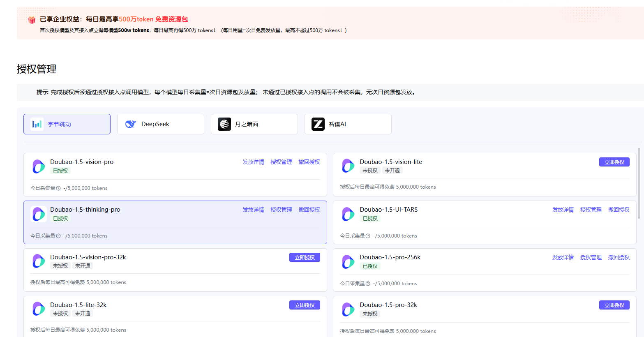Click the Doubao-1.5-thinking-pro model icon
Image resolution: width=644 pixels, height=337 pixels.
click(39, 214)
